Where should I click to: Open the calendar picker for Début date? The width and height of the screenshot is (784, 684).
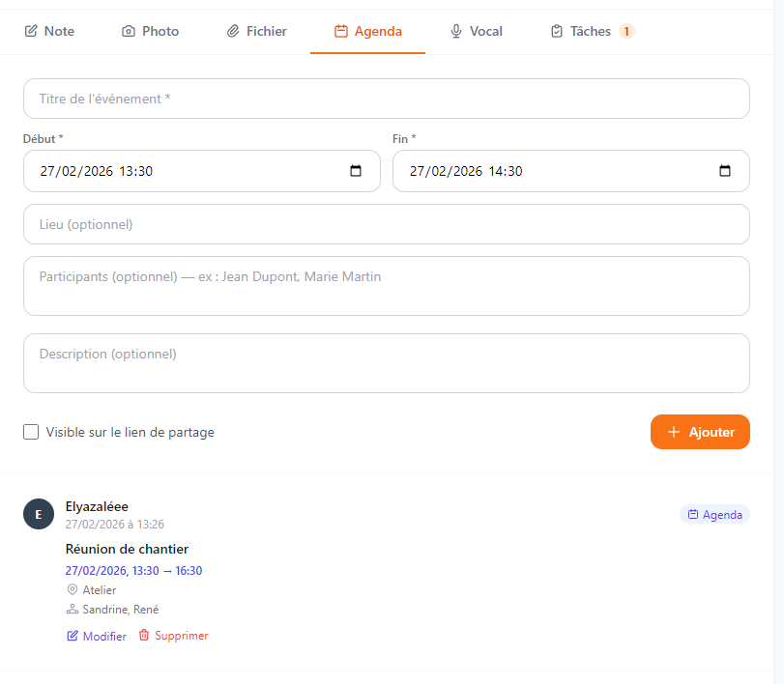(x=356, y=171)
